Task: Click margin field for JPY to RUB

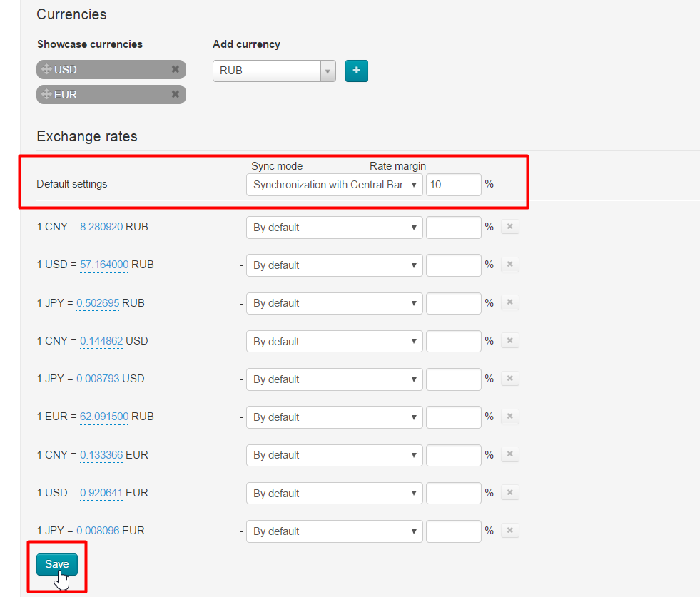Action: point(454,303)
